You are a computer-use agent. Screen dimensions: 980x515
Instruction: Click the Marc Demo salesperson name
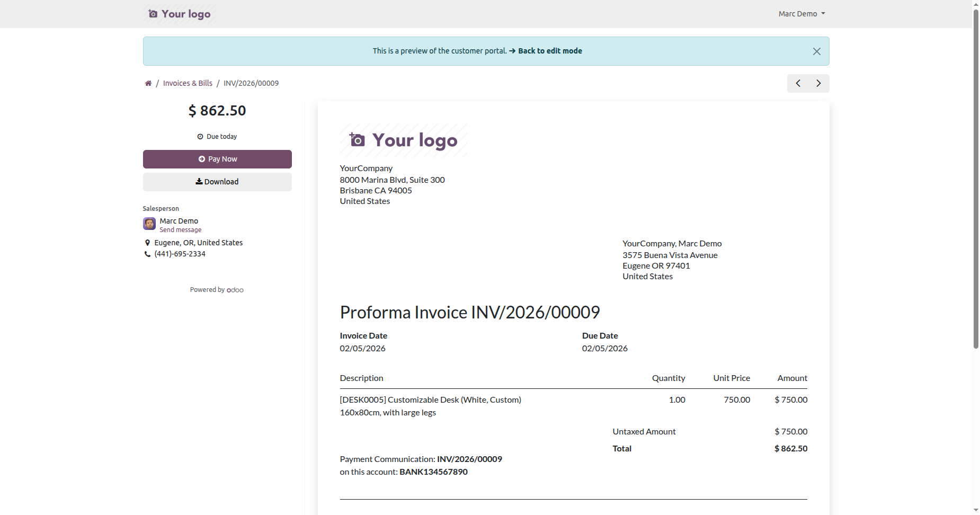pyautogui.click(x=179, y=221)
